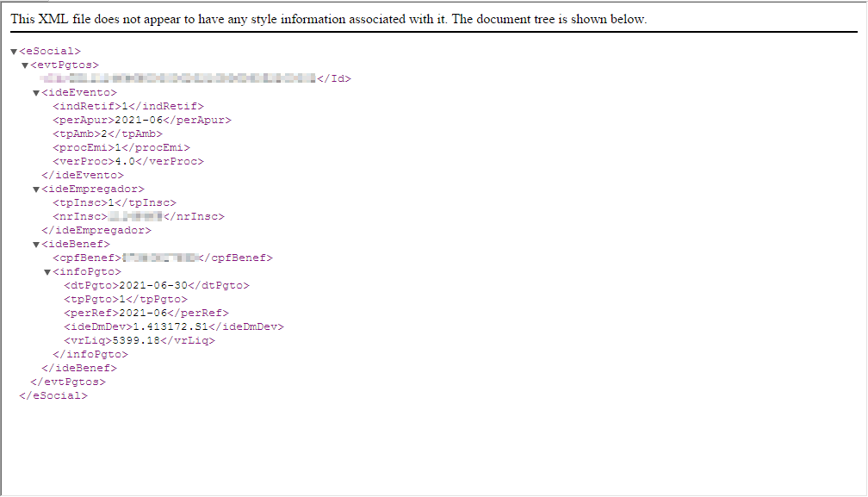The width and height of the screenshot is (868, 497).
Task: Collapse the ideBenef node
Action: pyautogui.click(x=36, y=245)
